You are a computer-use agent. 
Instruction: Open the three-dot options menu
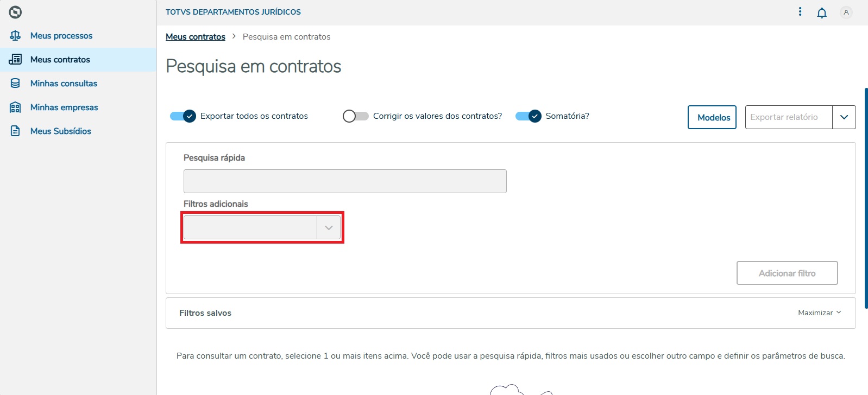(x=800, y=12)
